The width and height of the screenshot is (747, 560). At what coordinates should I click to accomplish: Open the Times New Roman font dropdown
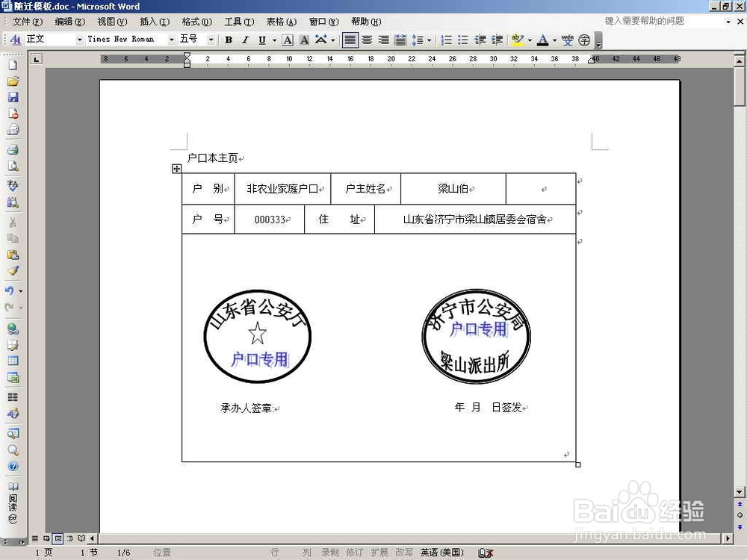click(x=170, y=40)
